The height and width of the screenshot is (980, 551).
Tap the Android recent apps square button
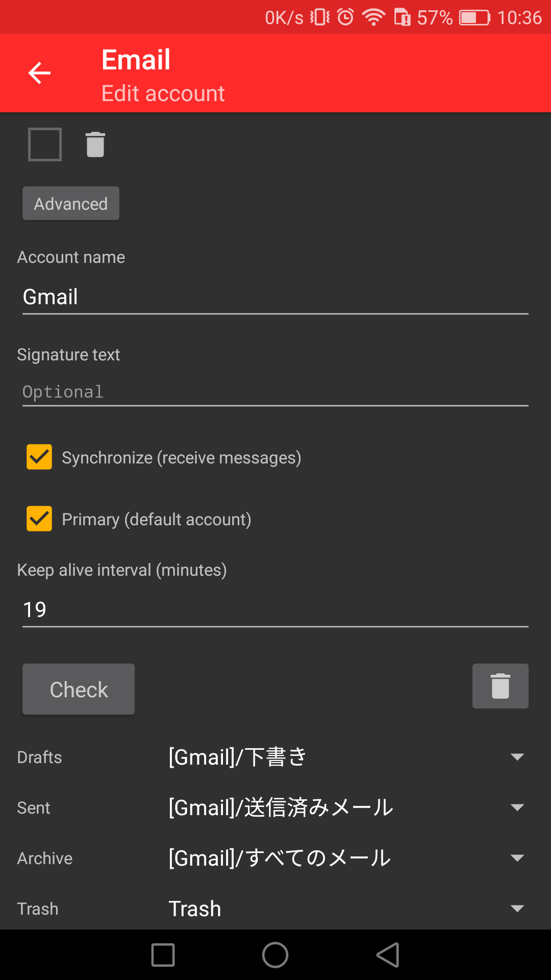pos(163,954)
